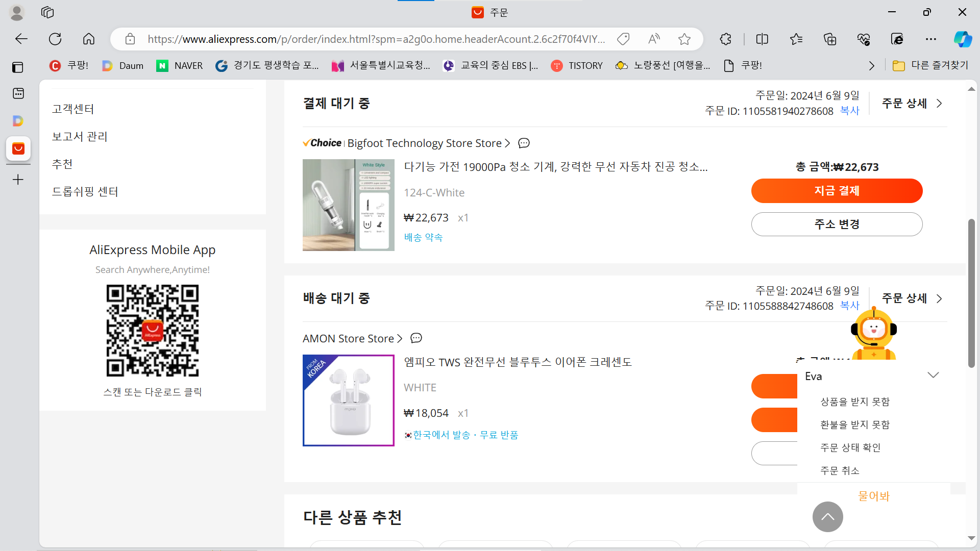980x551 pixels.
Task: Message the Bigfoot Technology Store chat icon
Action: coord(524,143)
